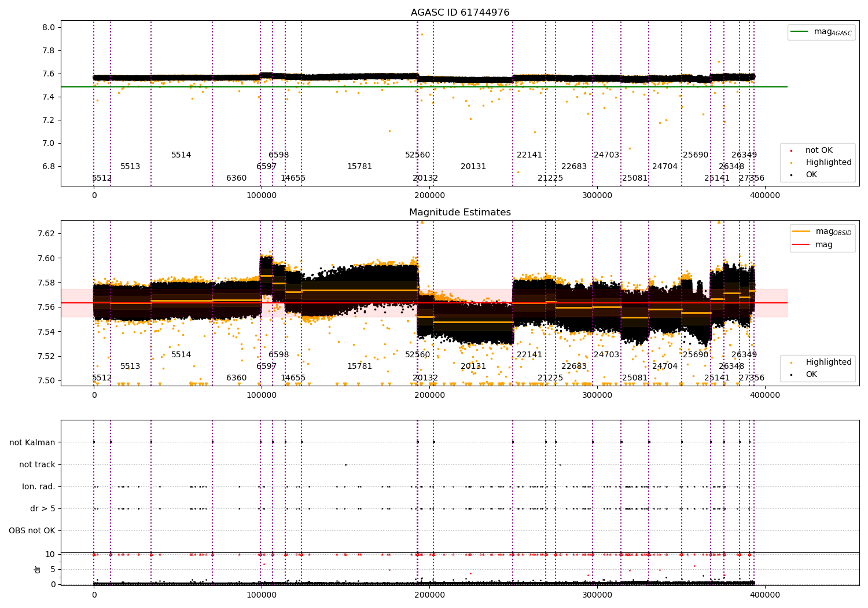Click the title "AGASC ID 61744976"
The width and height of the screenshot is (868, 608).
pyautogui.click(x=460, y=13)
